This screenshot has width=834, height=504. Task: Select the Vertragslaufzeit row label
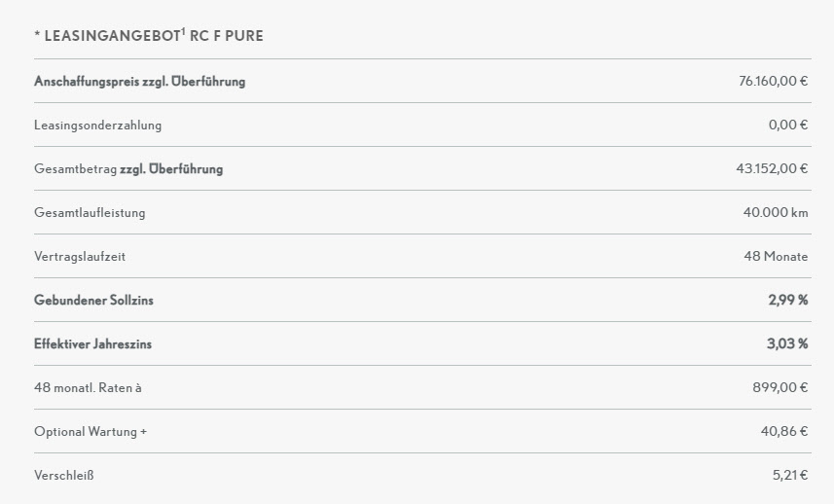pyautogui.click(x=80, y=256)
